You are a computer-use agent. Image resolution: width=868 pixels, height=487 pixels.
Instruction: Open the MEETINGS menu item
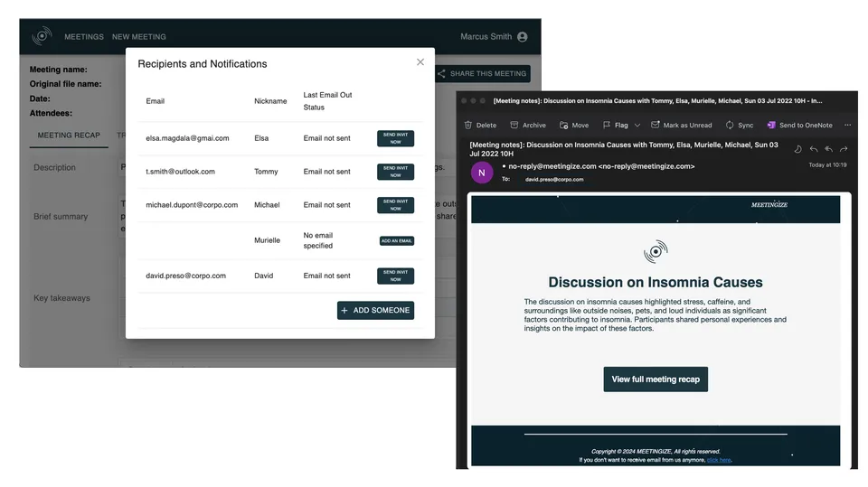click(84, 36)
